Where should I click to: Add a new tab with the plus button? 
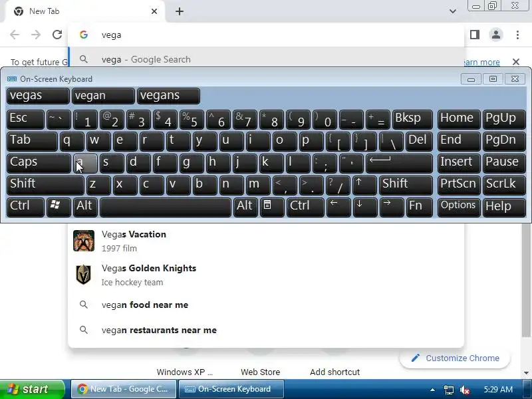pyautogui.click(x=180, y=11)
